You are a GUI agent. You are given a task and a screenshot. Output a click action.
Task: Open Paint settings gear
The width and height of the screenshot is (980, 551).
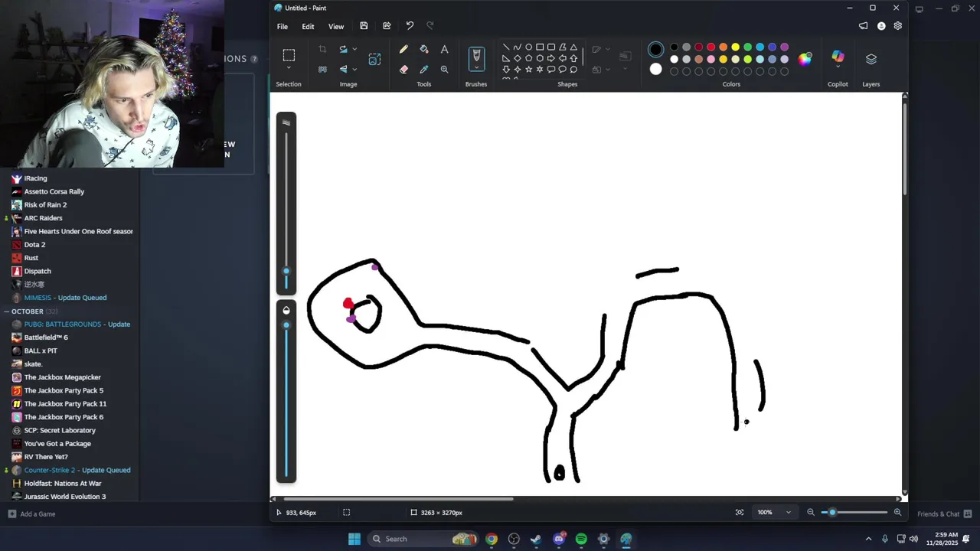point(897,26)
